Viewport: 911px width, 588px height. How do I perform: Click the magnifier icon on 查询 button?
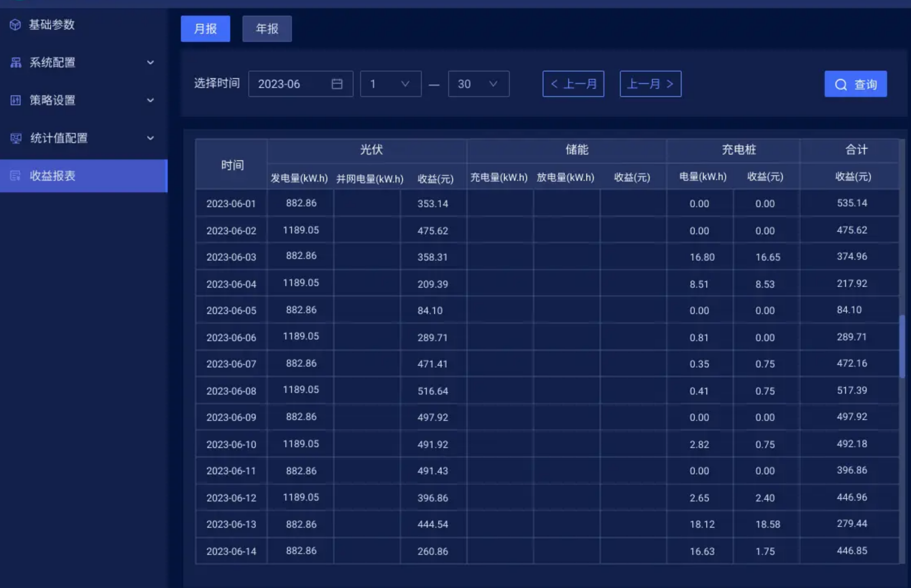point(841,84)
